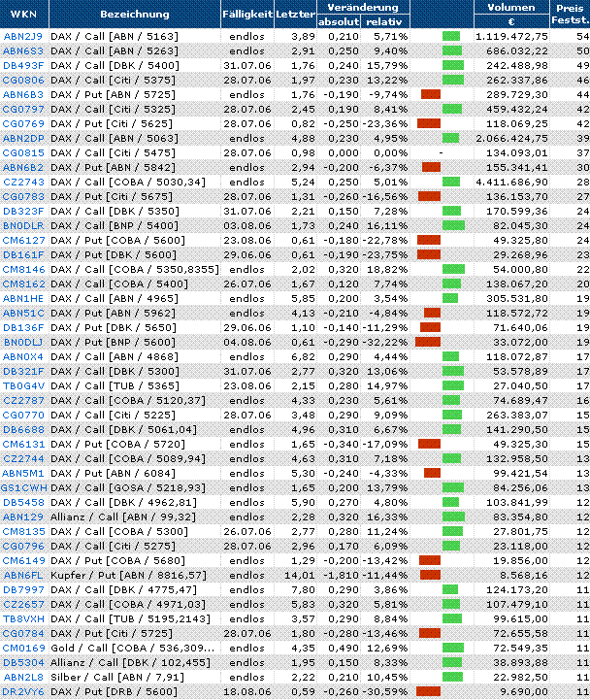Image resolution: width=590 pixels, height=700 pixels.
Task: Open the ABN2DP WKN link
Action: tap(23, 139)
